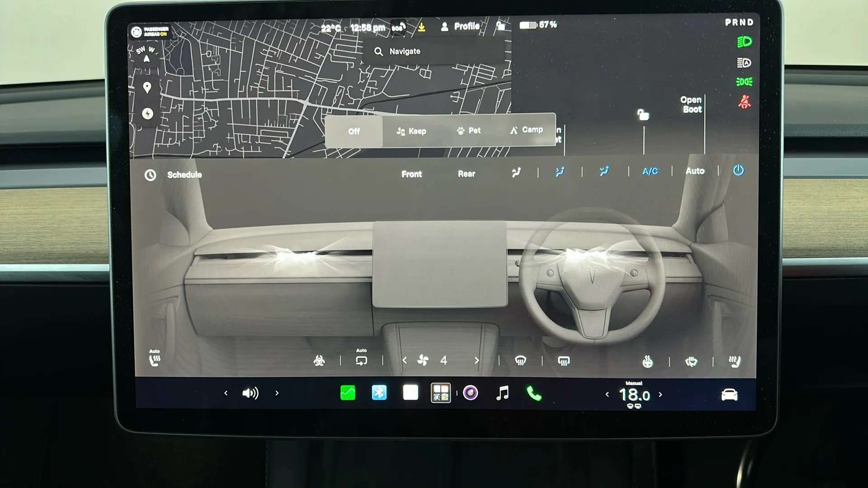Tap the software update download icon
Screen dimensions: 868x488
[x=421, y=27]
